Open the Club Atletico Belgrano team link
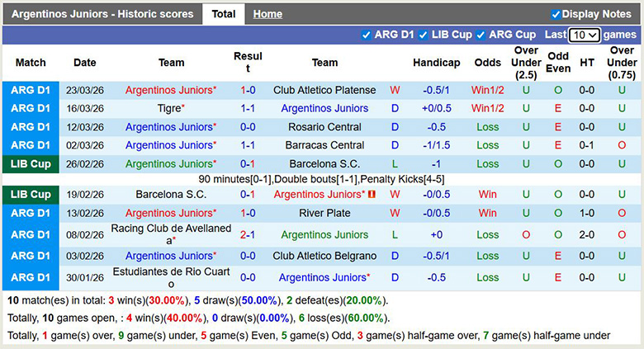Screen dimensions: 644x349 pos(324,256)
